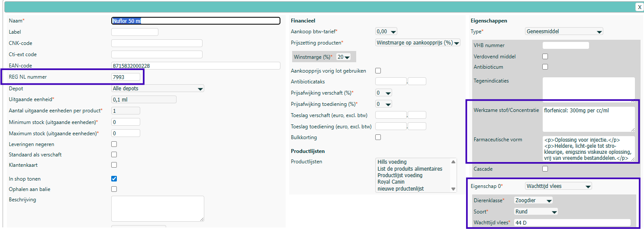Click Aantal uitgaande eenheden per product field
The image size is (644, 229).
[x=126, y=111]
